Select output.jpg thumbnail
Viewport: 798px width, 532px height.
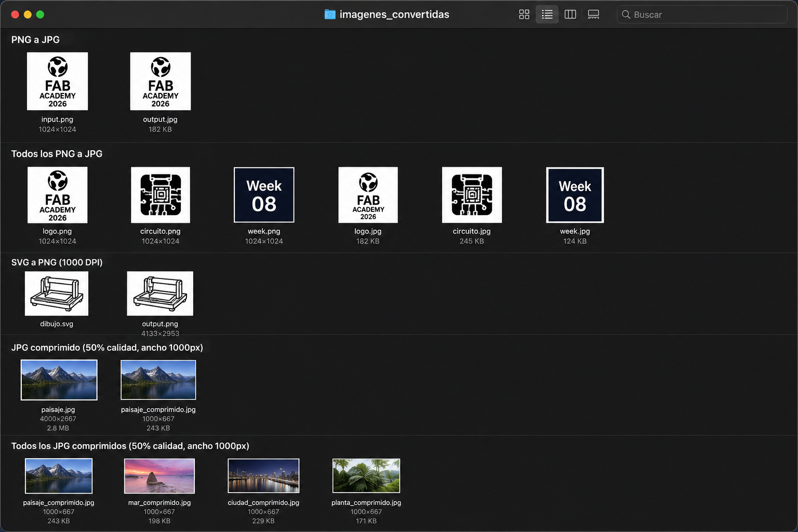pos(160,81)
